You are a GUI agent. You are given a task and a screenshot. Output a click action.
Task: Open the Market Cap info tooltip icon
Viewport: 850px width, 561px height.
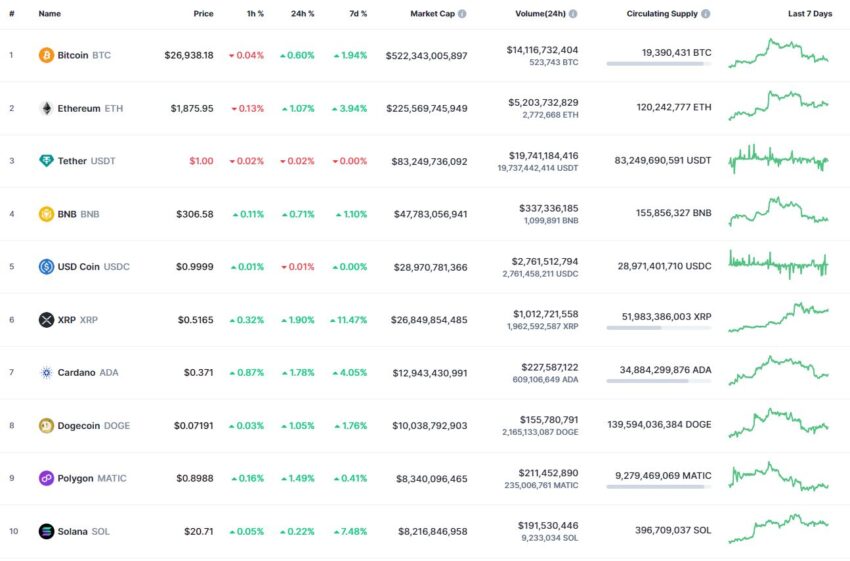pyautogui.click(x=462, y=14)
